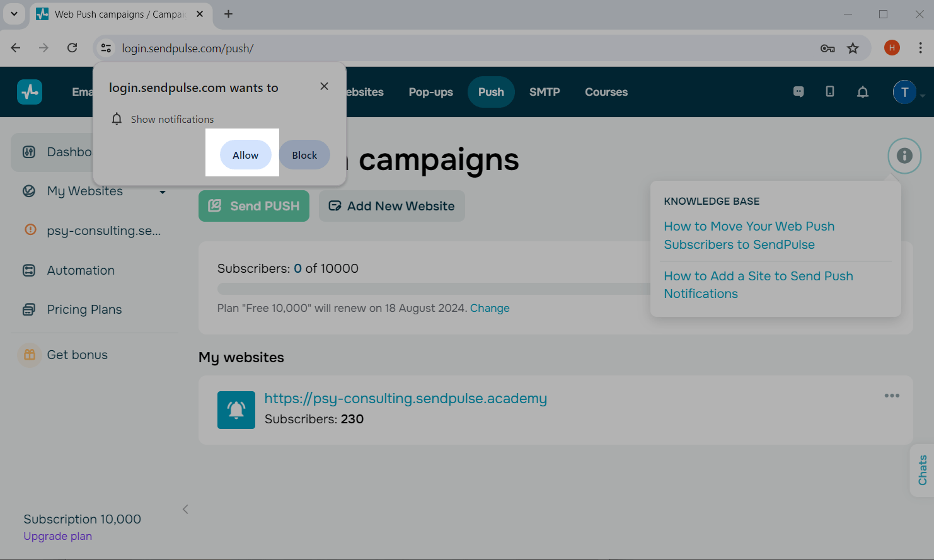Collapse the sidebar with the chevron arrow
This screenshot has width=934, height=560.
coord(185,509)
